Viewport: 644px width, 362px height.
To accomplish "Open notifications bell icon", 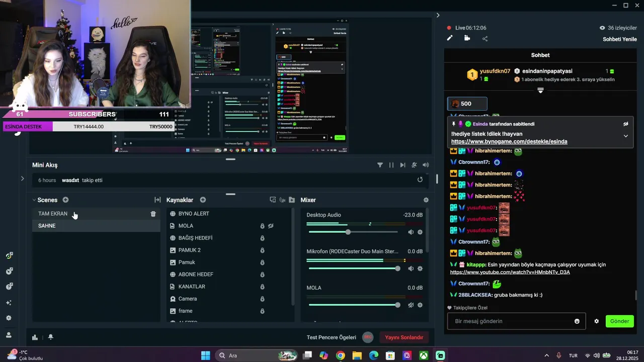I will [x=51, y=337].
